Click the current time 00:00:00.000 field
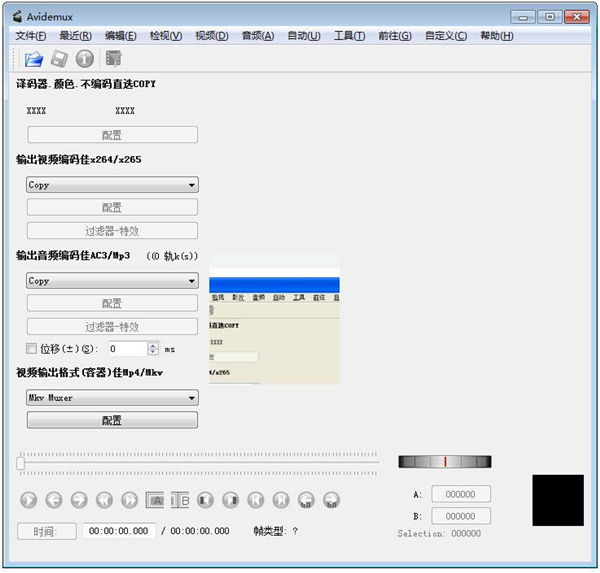Image resolution: width=600 pixels, height=573 pixels. [x=119, y=531]
